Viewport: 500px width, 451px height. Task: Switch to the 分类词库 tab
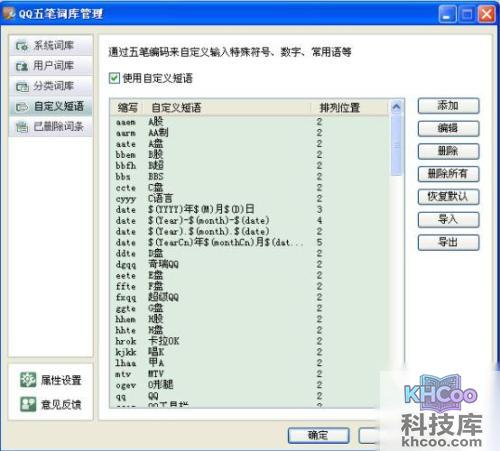(x=51, y=86)
